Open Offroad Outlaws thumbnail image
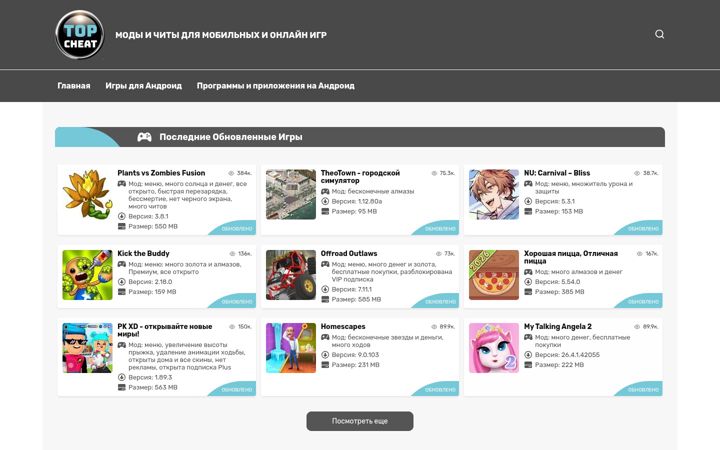Image resolution: width=720 pixels, height=450 pixels. [291, 275]
